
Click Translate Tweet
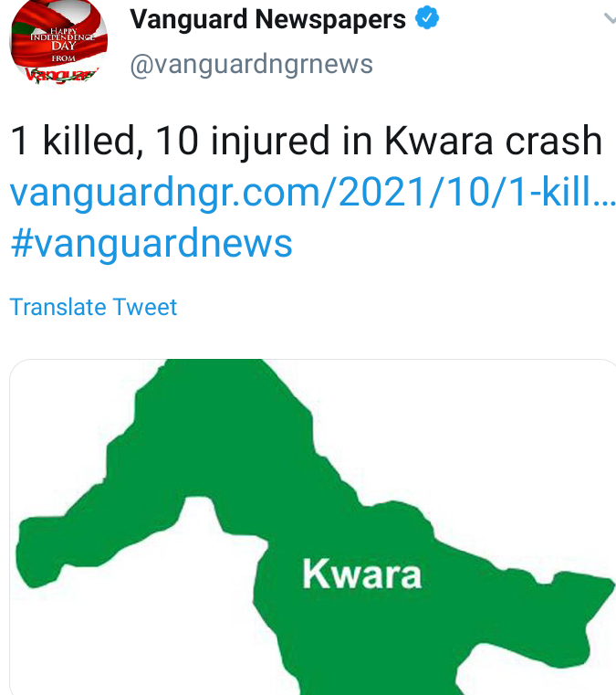click(93, 307)
